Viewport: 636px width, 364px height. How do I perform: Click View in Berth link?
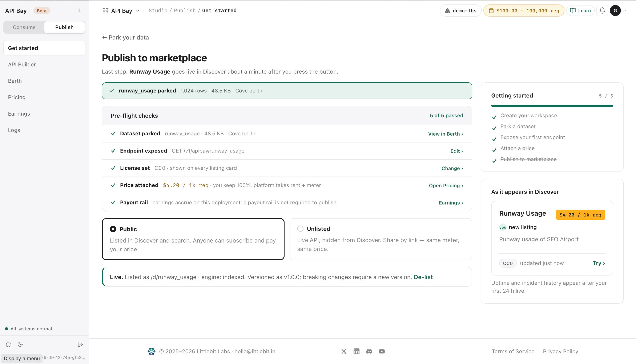(446, 134)
